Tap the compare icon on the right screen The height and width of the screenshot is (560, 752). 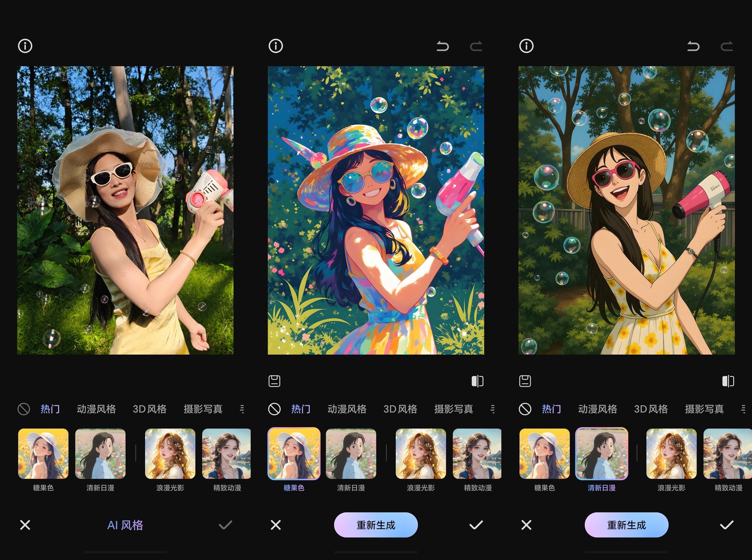coord(728,381)
